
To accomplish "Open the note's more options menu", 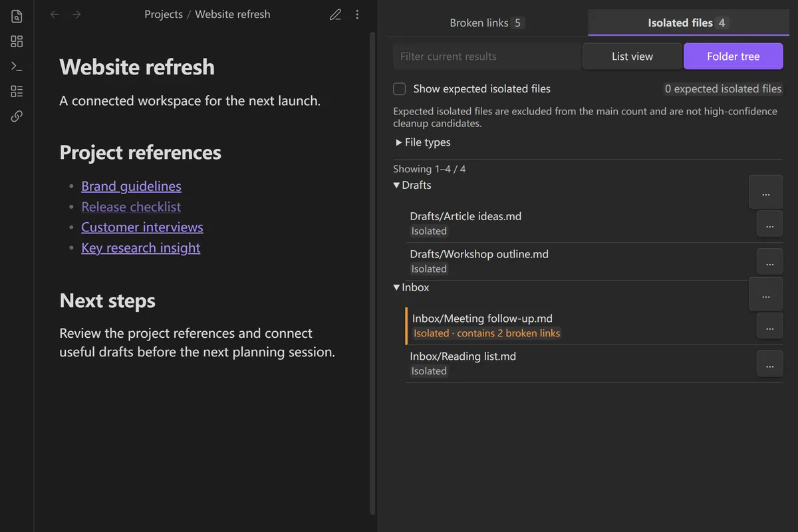I will tap(358, 14).
